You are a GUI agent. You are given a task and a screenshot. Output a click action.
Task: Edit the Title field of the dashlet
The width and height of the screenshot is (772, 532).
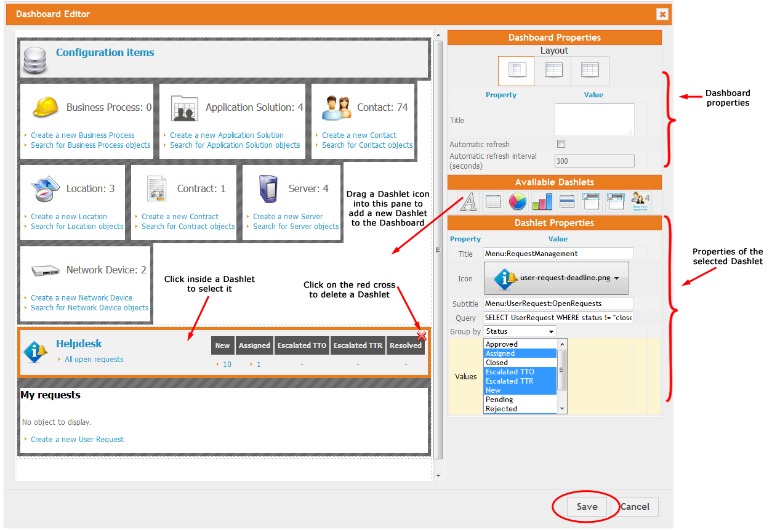[x=557, y=253]
